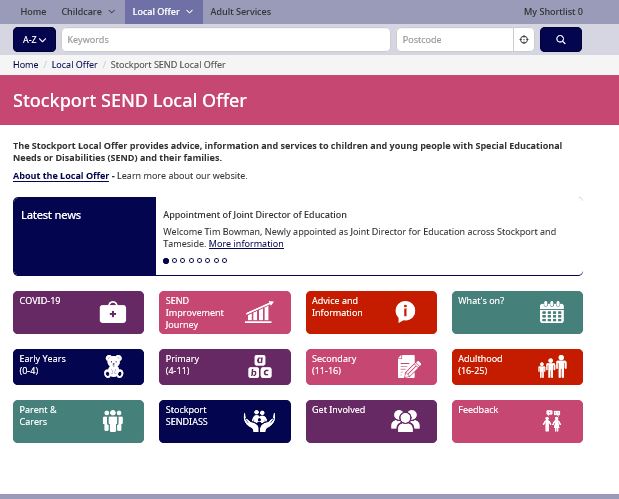Click the Early Years teddy bear icon
This screenshot has width=619, height=499.
tap(113, 366)
